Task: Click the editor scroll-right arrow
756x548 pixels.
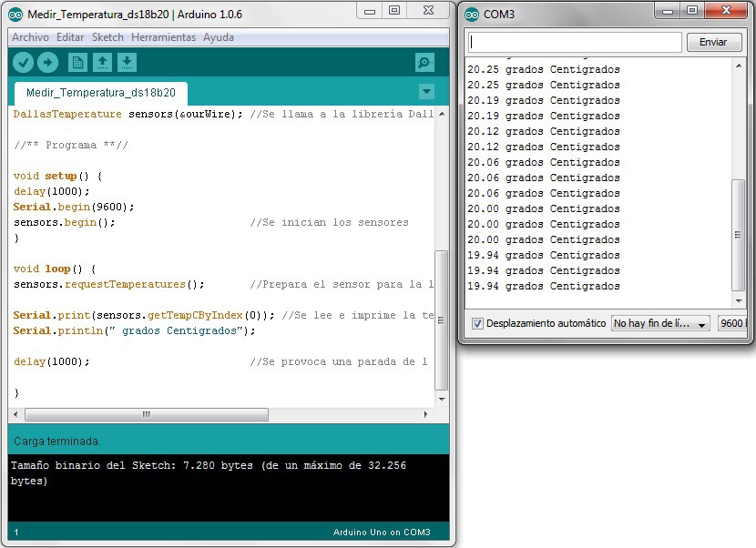Action: [x=425, y=414]
